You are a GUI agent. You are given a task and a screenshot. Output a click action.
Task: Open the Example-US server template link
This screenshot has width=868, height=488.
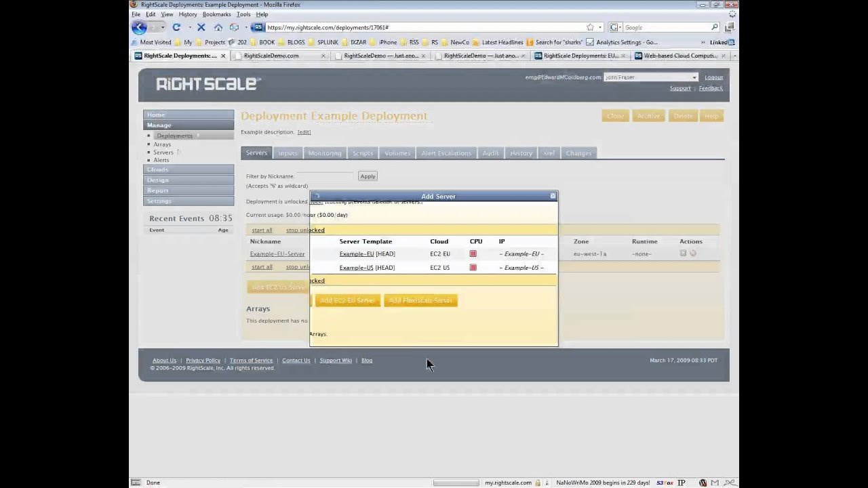coord(357,267)
